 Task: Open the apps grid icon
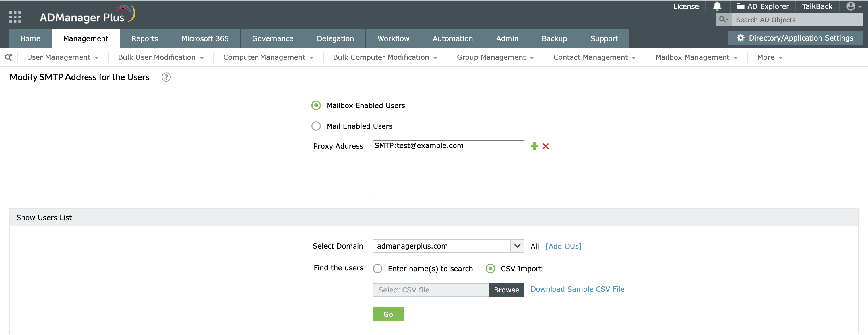(15, 17)
